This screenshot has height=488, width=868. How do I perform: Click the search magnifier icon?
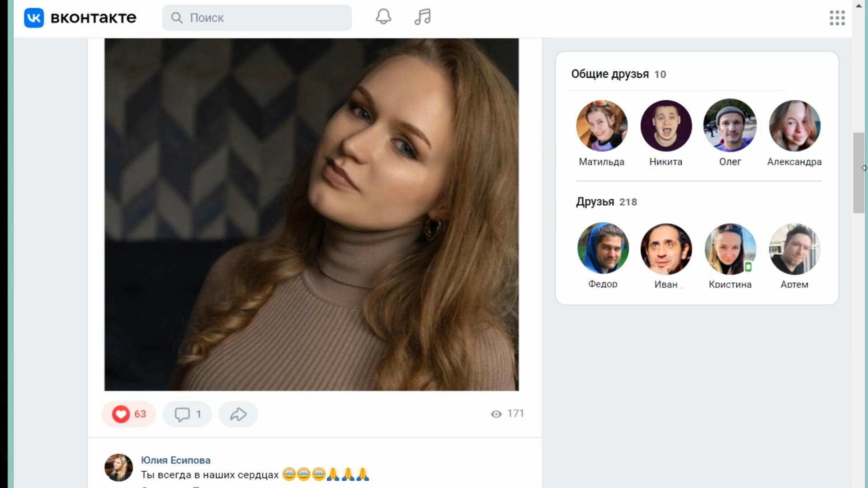click(177, 18)
